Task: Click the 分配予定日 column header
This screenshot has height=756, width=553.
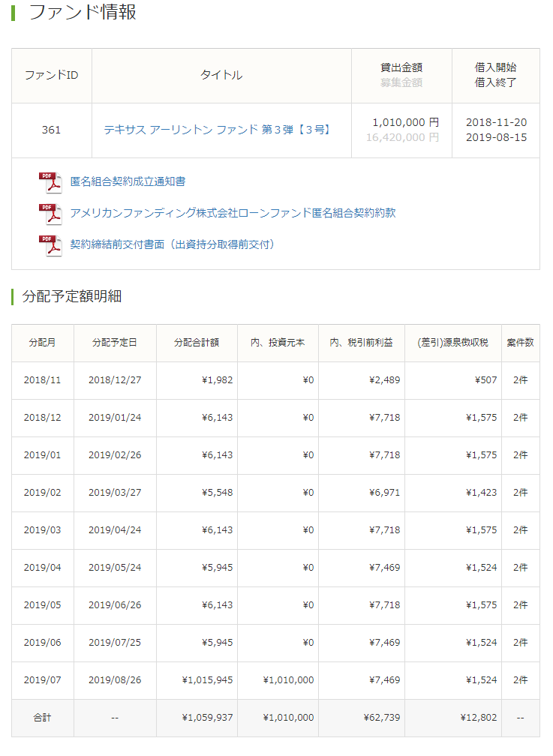Action: 115,343
